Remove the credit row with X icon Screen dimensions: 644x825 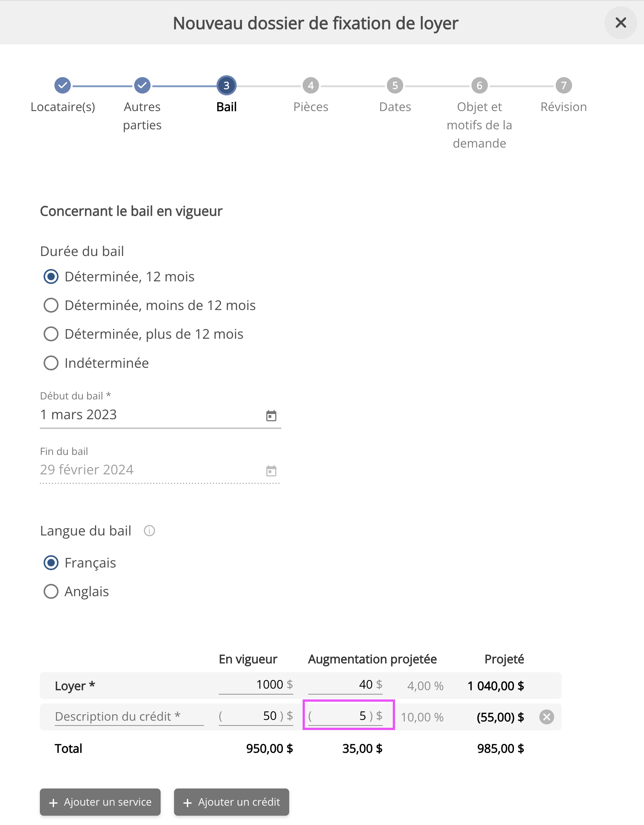(x=546, y=717)
